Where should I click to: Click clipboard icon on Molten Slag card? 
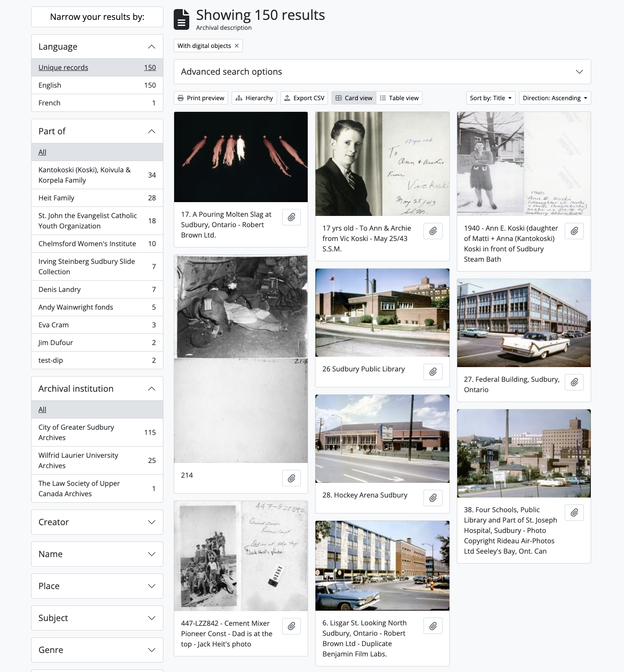(x=291, y=217)
